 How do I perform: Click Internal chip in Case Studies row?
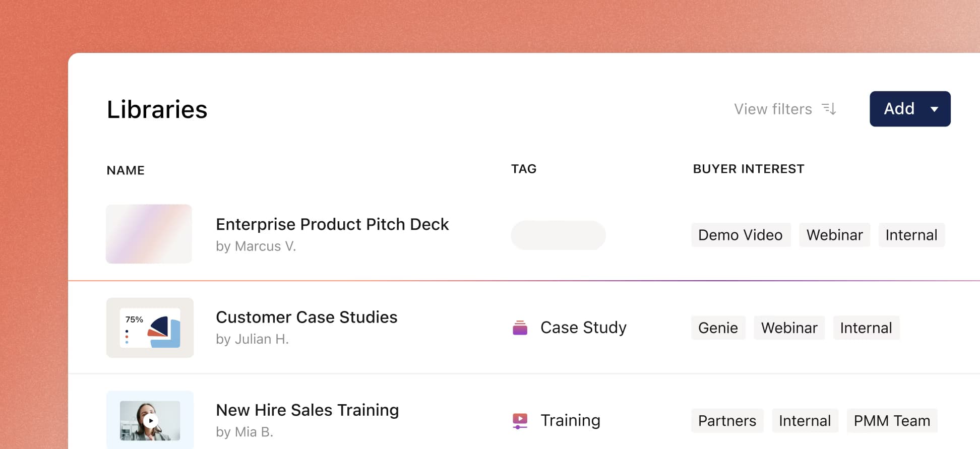(866, 328)
